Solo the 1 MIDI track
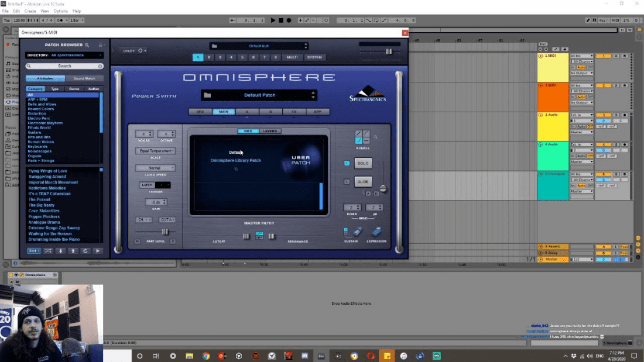Image resolution: width=644 pixels, height=362 pixels. [x=616, y=56]
